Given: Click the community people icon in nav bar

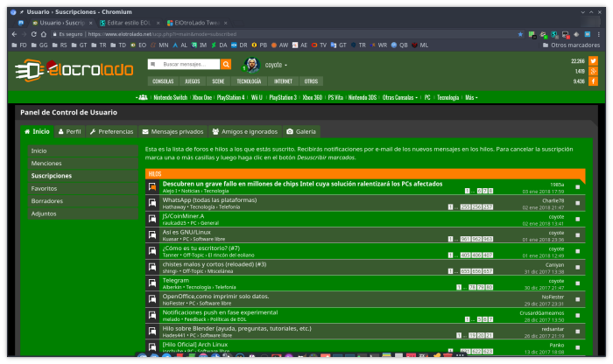Looking at the screenshot, I should click(143, 97).
